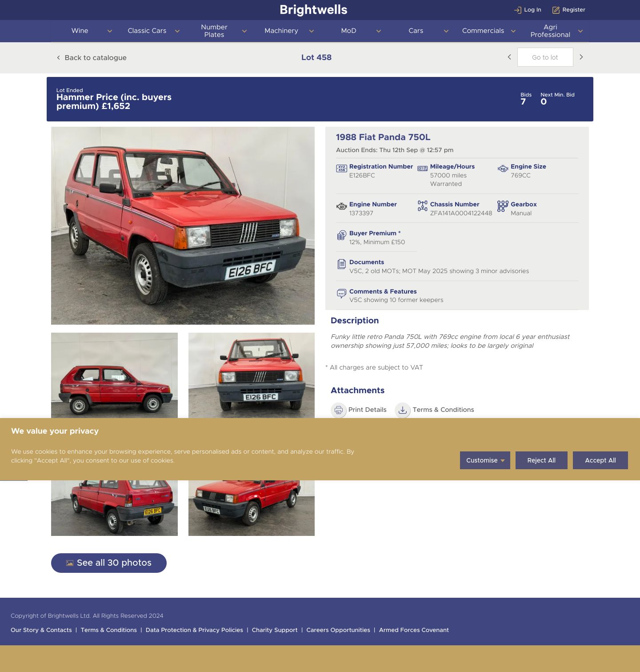Image resolution: width=640 pixels, height=672 pixels.
Task: Open footer Terms & Conditions link
Action: point(109,630)
